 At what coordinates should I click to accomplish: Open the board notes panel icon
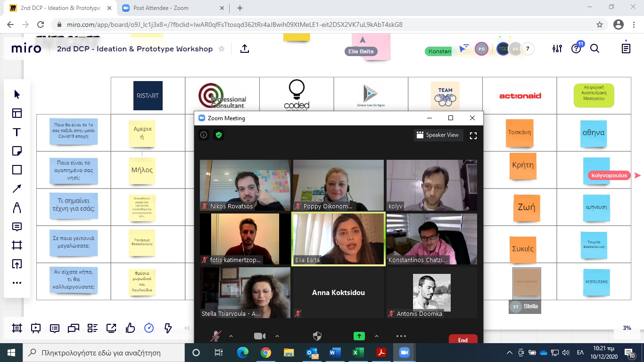626,49
